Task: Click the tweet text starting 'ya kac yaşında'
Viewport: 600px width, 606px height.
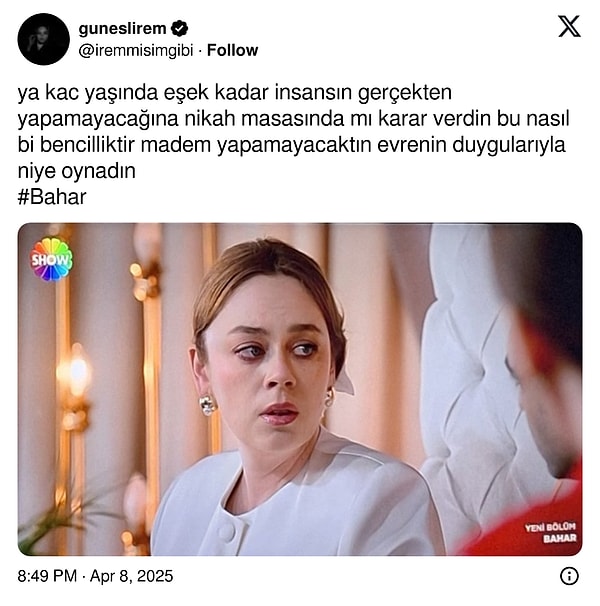Action: 293,131
